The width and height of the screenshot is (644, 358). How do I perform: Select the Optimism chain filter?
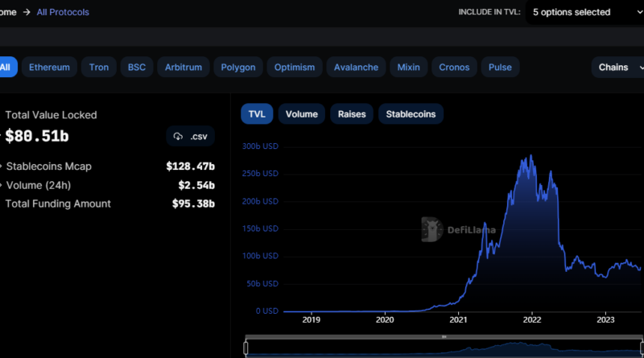pos(295,68)
